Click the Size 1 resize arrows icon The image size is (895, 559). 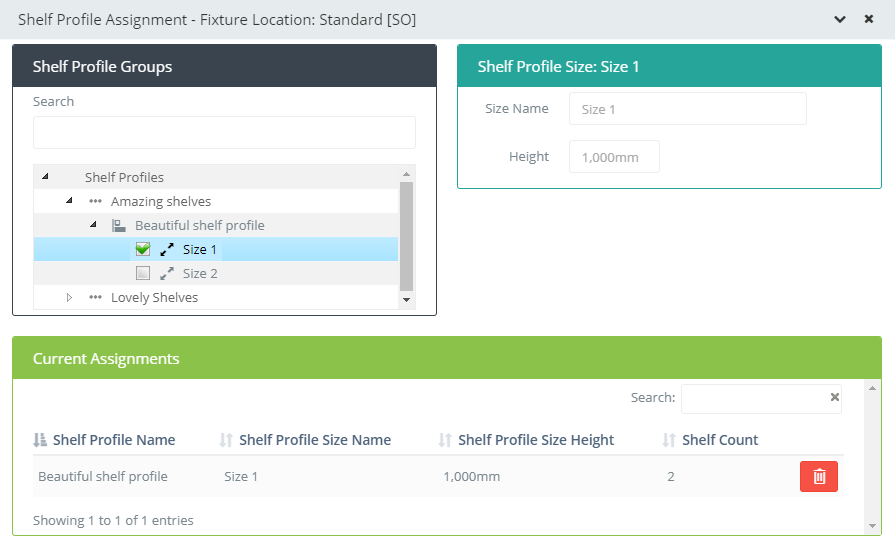coord(167,250)
